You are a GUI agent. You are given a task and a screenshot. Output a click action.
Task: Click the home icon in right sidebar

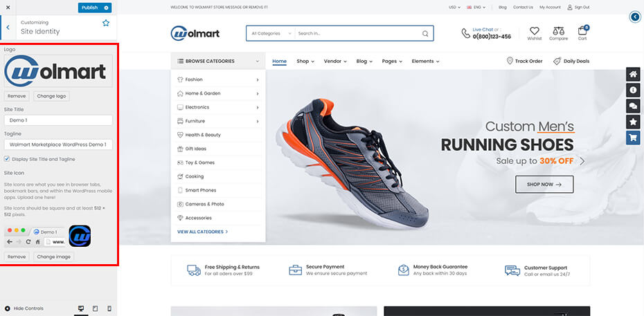633,75
